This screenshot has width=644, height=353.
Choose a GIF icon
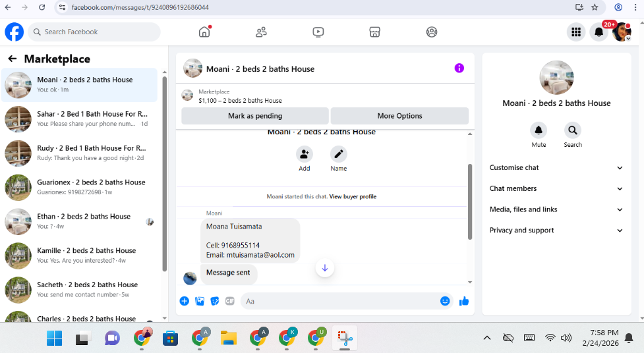229,301
